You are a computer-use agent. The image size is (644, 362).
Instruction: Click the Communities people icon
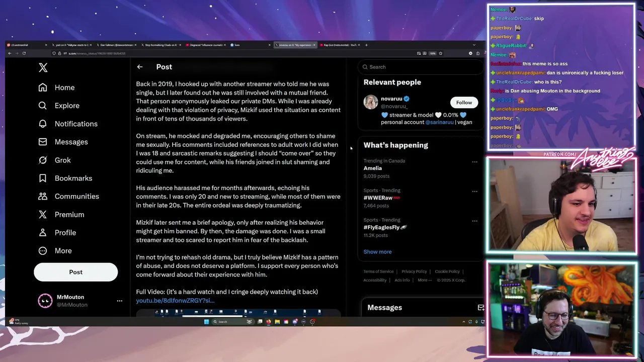(x=43, y=196)
